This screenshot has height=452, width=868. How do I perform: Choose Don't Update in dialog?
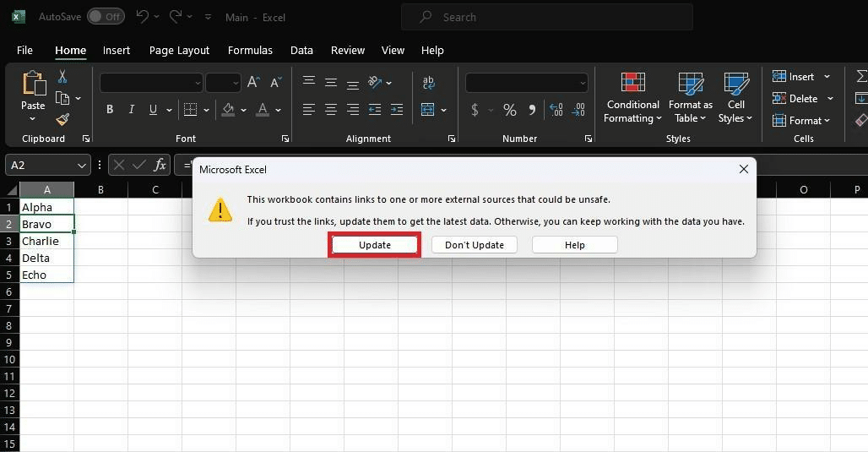click(474, 245)
